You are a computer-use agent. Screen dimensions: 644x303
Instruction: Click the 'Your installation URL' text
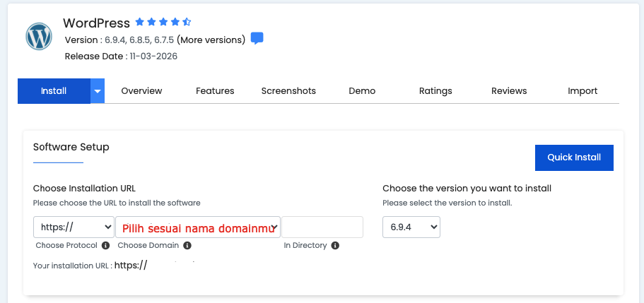tap(73, 266)
